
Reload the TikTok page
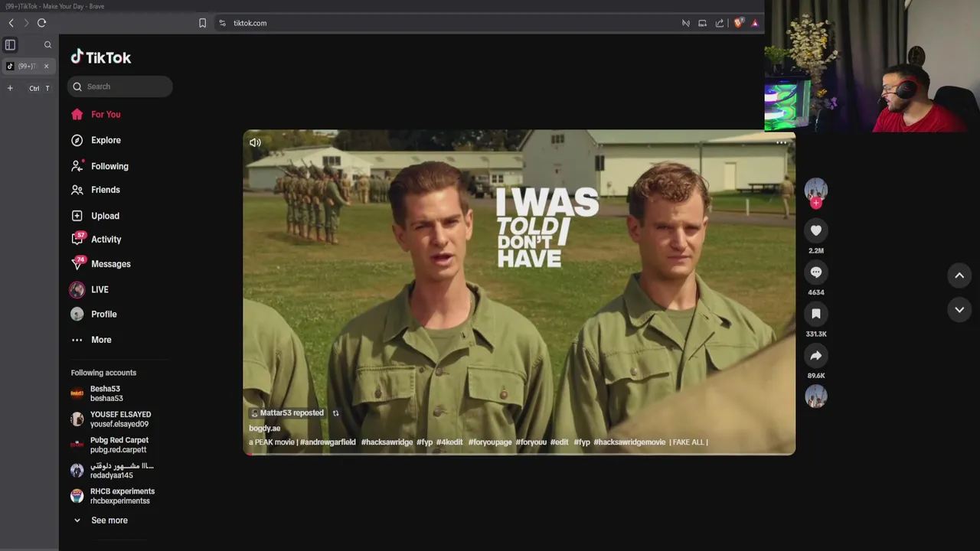(41, 23)
